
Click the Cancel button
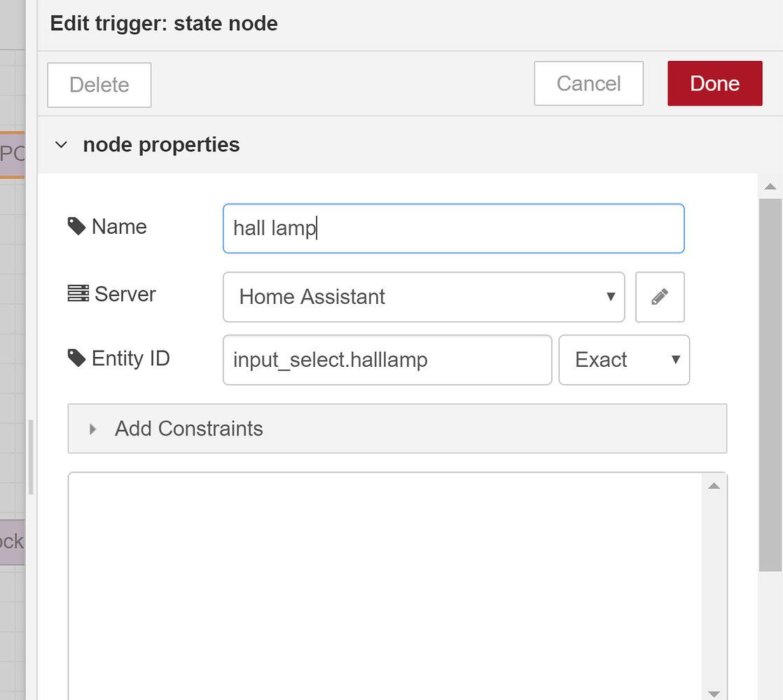(x=588, y=83)
